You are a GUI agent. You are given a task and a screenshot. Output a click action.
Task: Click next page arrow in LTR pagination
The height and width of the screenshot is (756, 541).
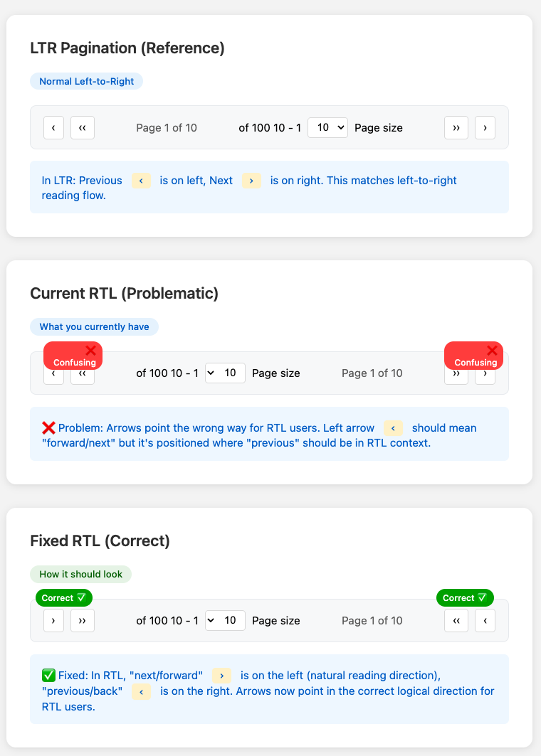[485, 128]
